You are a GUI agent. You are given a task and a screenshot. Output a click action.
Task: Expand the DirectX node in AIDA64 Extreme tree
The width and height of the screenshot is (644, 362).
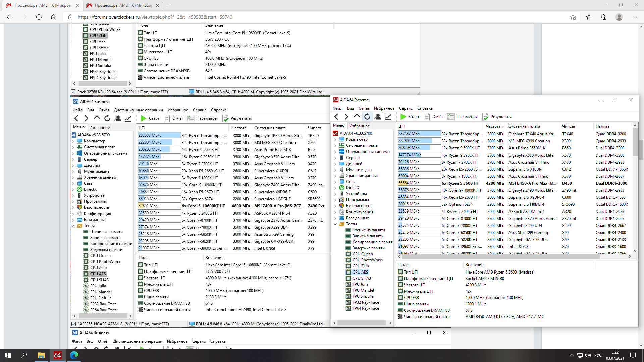335,188
